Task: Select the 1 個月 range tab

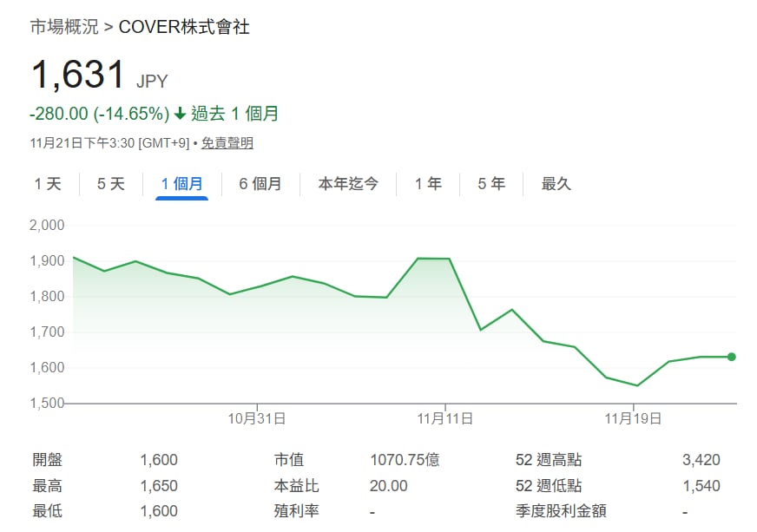Action: pos(181,184)
